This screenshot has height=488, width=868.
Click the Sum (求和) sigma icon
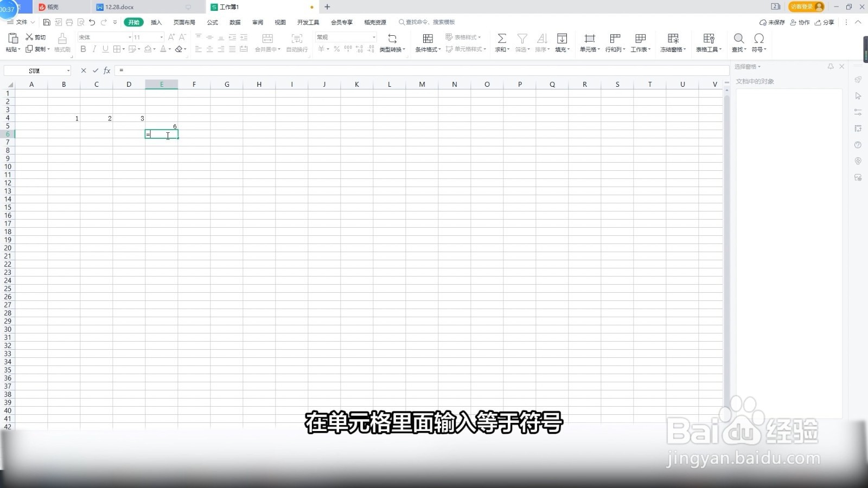pyautogui.click(x=502, y=38)
